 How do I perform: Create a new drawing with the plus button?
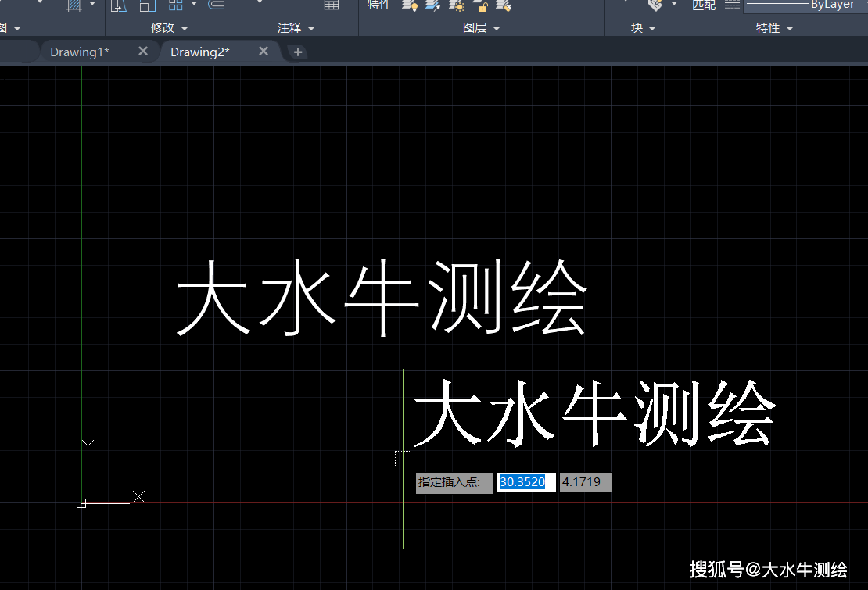(297, 52)
